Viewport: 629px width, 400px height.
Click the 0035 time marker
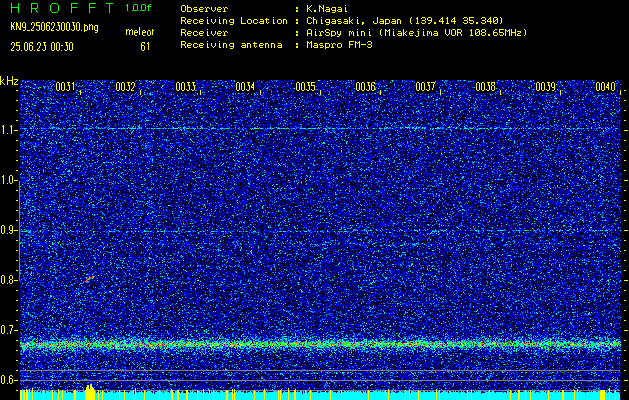click(x=305, y=87)
